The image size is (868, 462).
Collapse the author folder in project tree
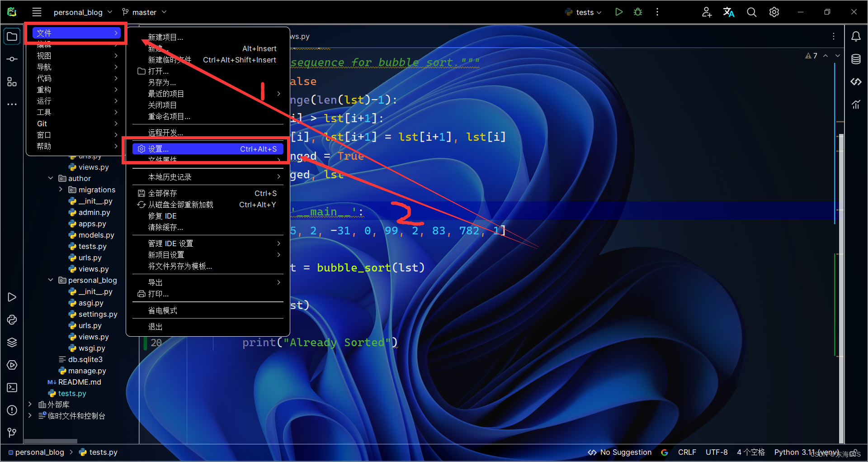[51, 178]
